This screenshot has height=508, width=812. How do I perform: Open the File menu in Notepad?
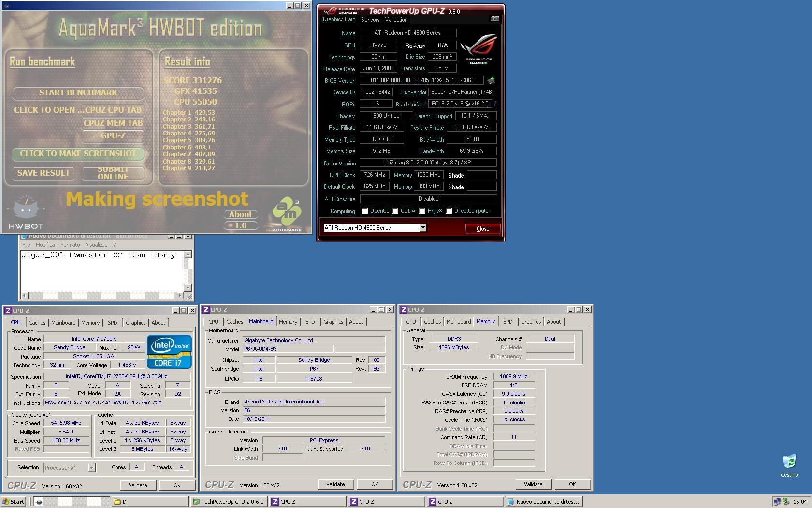click(26, 245)
